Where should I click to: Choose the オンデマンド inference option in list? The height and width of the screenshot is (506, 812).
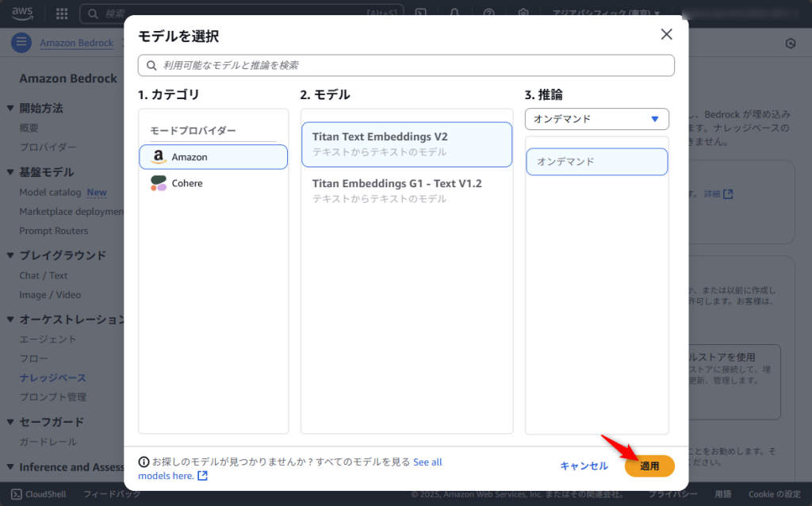pyautogui.click(x=596, y=162)
